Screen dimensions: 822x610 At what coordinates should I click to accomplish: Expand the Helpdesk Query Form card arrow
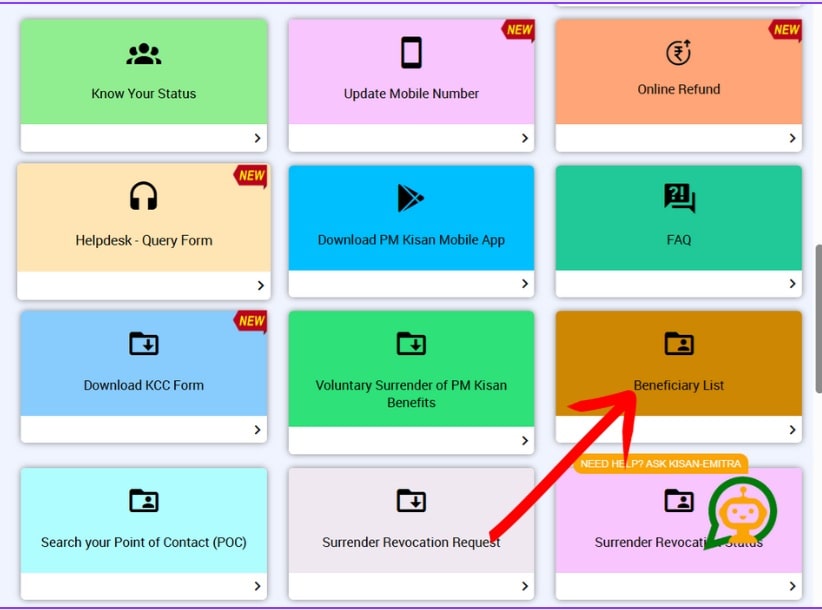pos(261,286)
